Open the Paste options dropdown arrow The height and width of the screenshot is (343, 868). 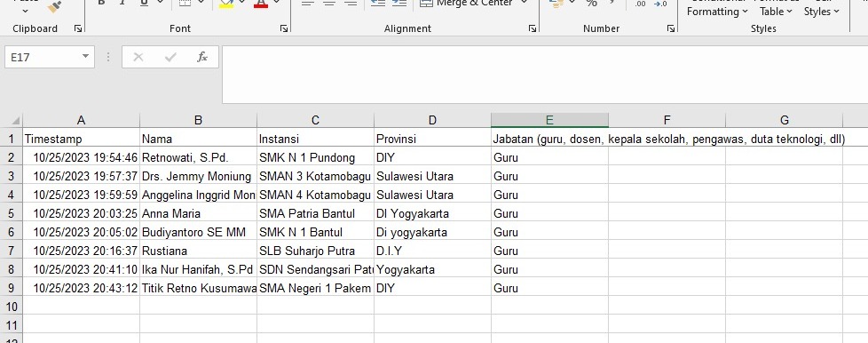pyautogui.click(x=25, y=10)
